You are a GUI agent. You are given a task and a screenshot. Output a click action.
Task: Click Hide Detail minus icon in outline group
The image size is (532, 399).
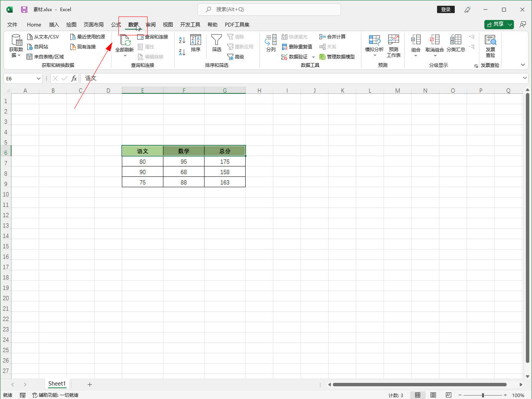pos(472,47)
